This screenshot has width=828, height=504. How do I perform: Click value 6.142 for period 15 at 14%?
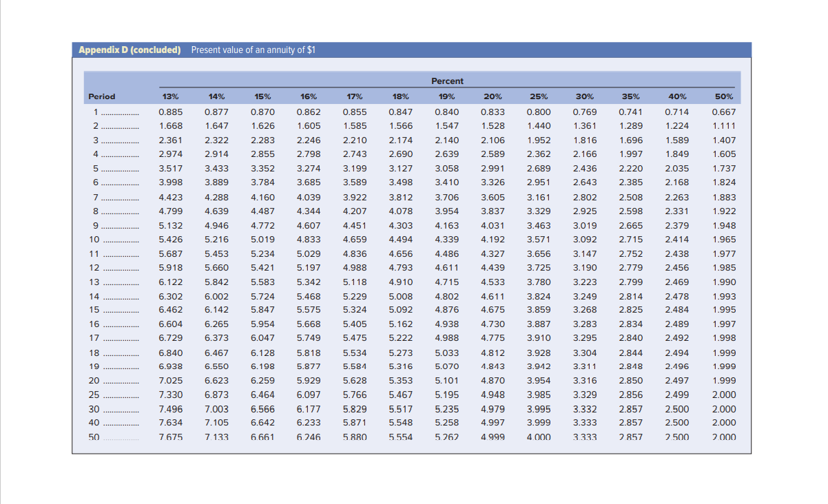tap(216, 311)
